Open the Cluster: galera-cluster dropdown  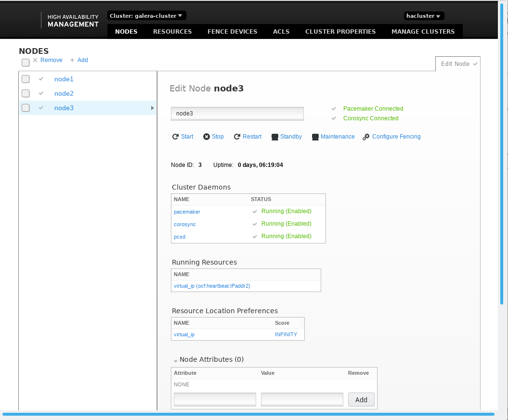(146, 15)
